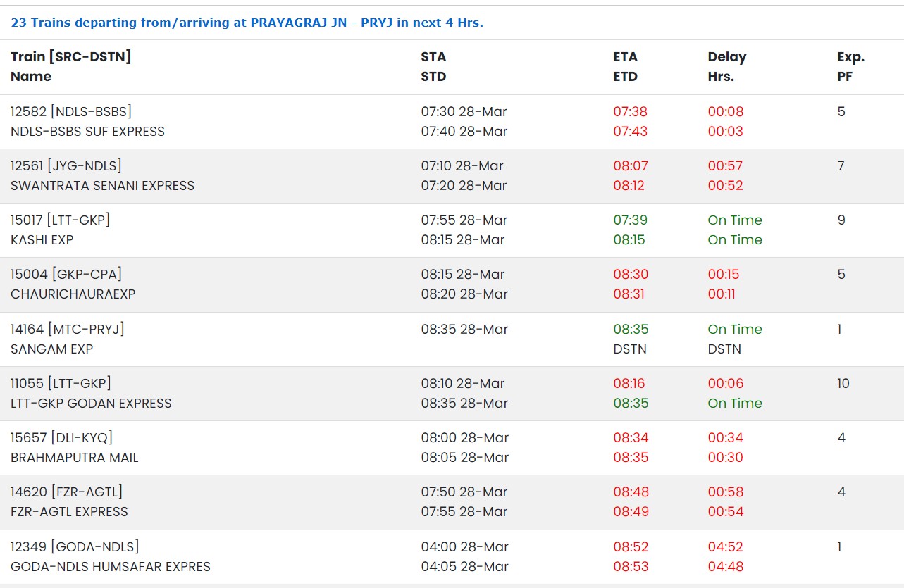The width and height of the screenshot is (904, 588).
Task: Click the ETD 08:53 for train 12349
Action: pyautogui.click(x=631, y=566)
